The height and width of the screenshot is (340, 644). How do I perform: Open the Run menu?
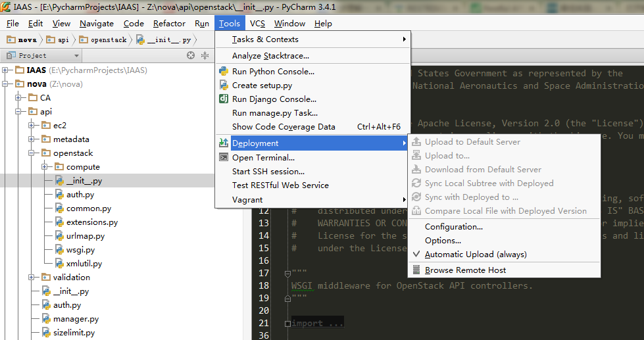pos(202,24)
